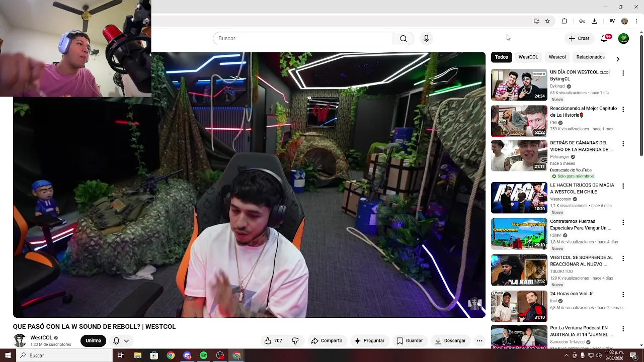Dislike the video with thumbs down

coord(295,341)
